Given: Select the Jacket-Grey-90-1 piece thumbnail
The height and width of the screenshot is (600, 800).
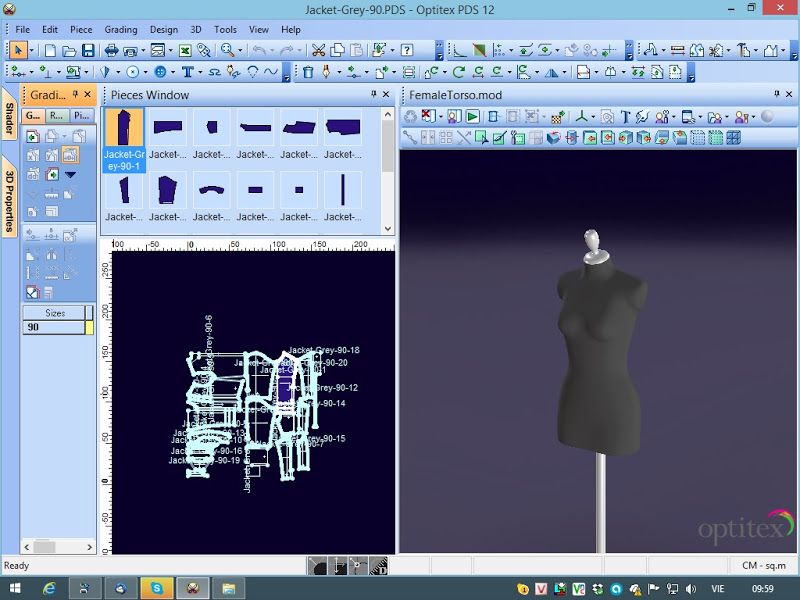Looking at the screenshot, I should pos(124,140).
